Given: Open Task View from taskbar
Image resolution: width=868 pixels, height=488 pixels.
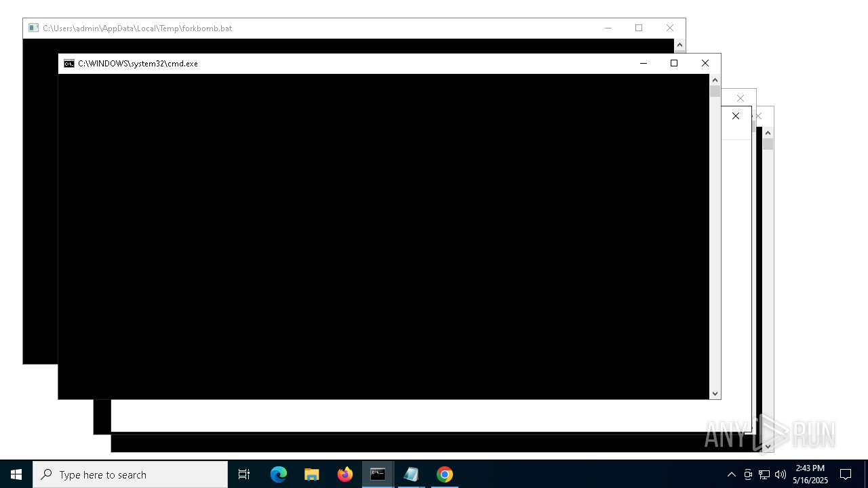Looking at the screenshot, I should (244, 474).
